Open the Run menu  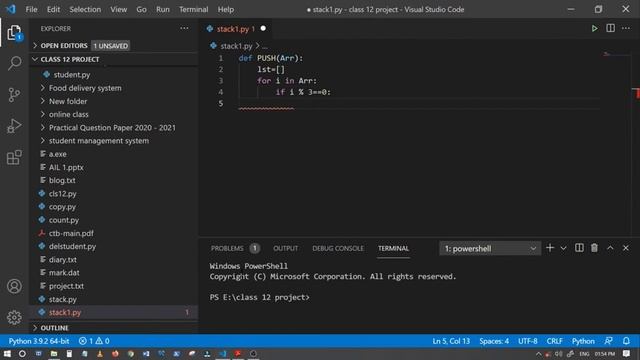tap(162, 9)
